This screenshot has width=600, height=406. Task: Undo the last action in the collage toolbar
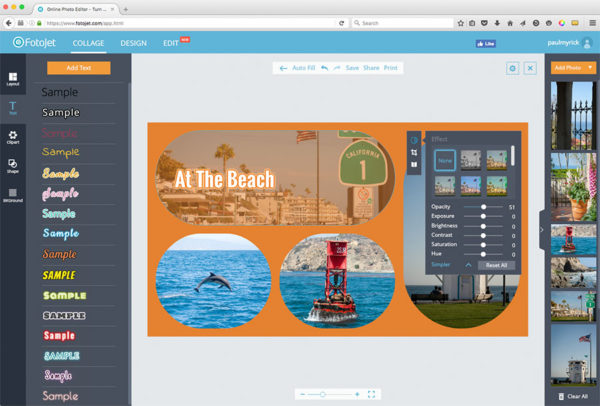pyautogui.click(x=324, y=68)
